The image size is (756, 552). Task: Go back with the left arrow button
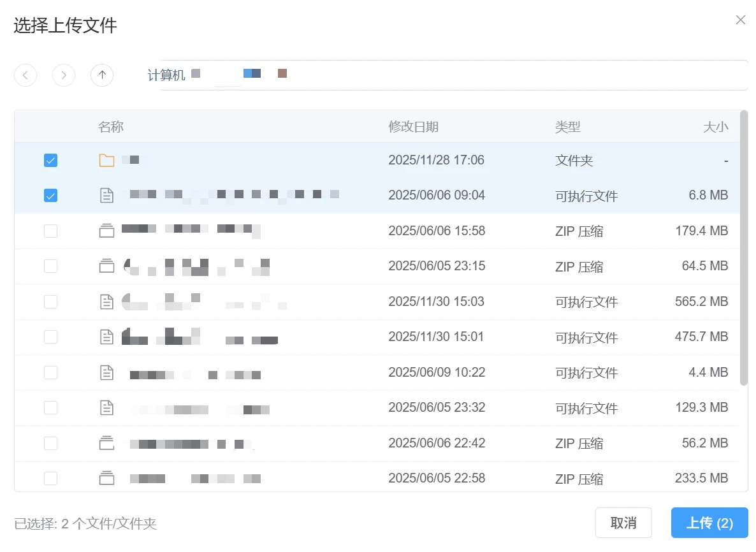click(25, 75)
